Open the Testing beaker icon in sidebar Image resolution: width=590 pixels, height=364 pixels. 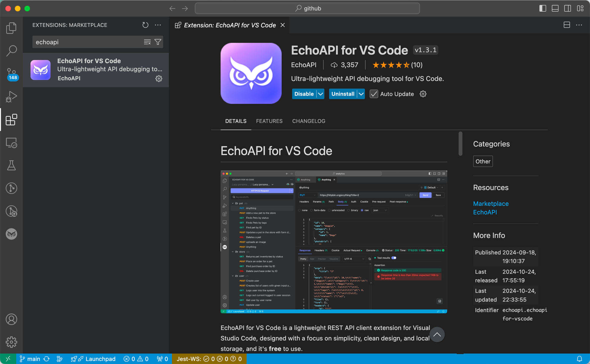[11, 165]
